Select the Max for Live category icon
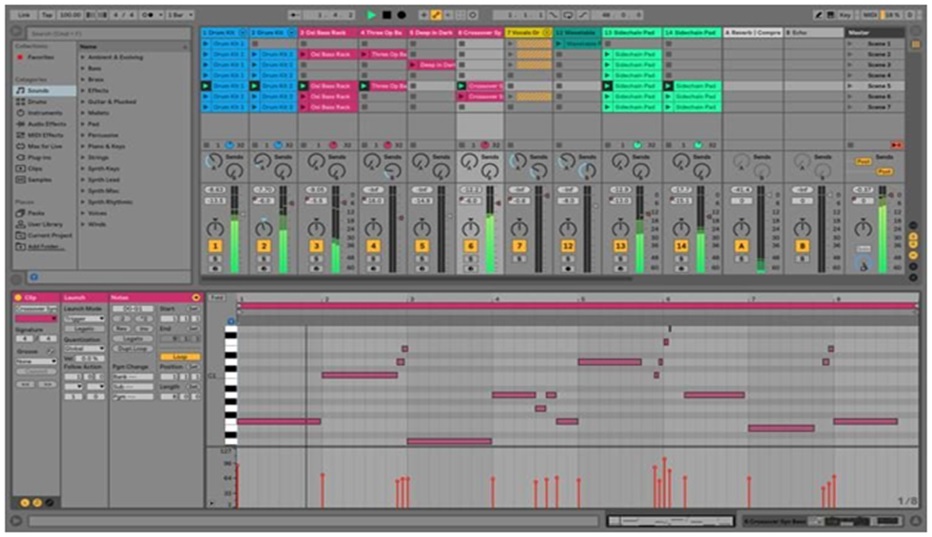The height and width of the screenshot is (537, 932). (21, 146)
